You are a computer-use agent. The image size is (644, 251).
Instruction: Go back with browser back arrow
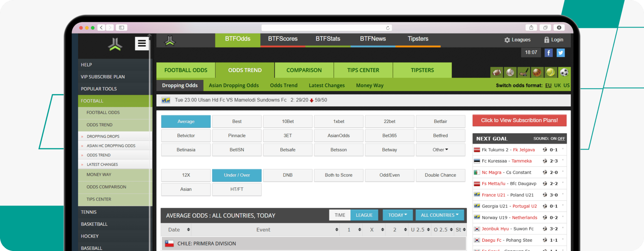click(x=102, y=28)
